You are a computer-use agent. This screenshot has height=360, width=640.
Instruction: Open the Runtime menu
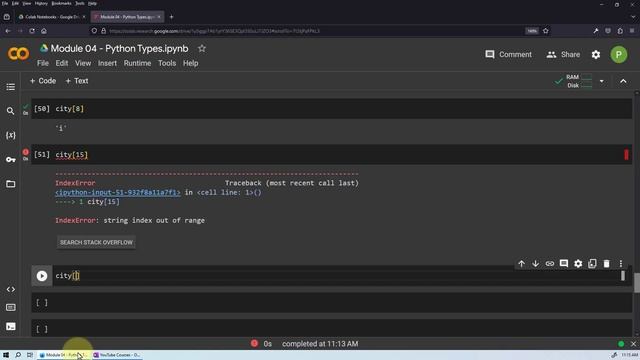[138, 63]
